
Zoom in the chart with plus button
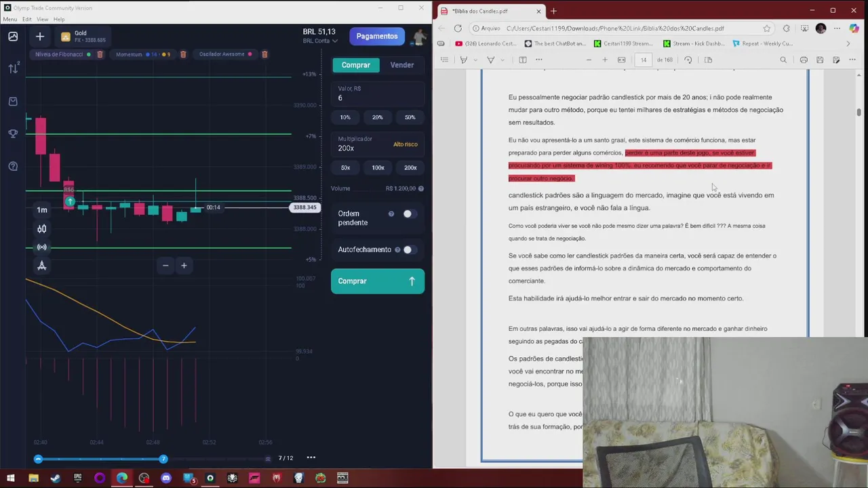184,266
